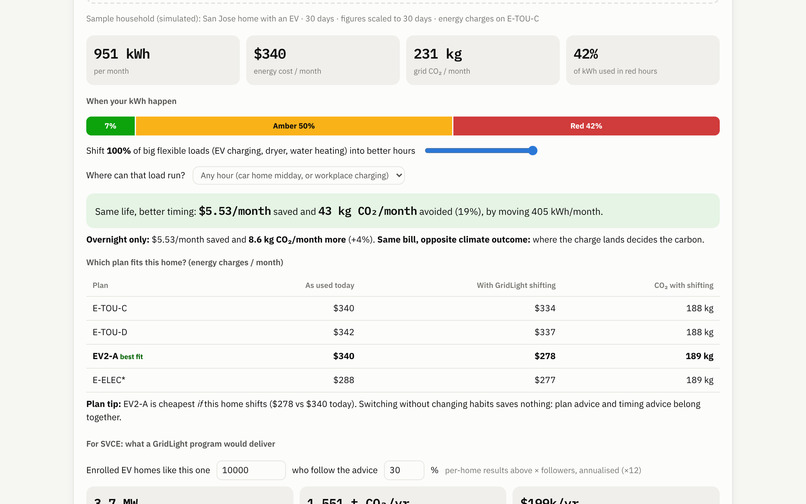Click the 'Which plan fits this home?' heading
806x504 pixels.
click(185, 262)
